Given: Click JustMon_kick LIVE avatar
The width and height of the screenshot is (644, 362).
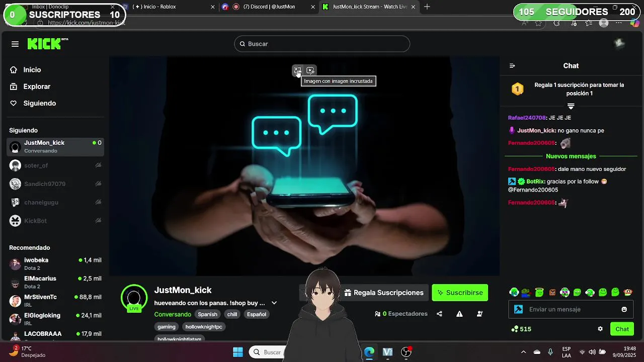Looking at the screenshot, I should 134,298.
